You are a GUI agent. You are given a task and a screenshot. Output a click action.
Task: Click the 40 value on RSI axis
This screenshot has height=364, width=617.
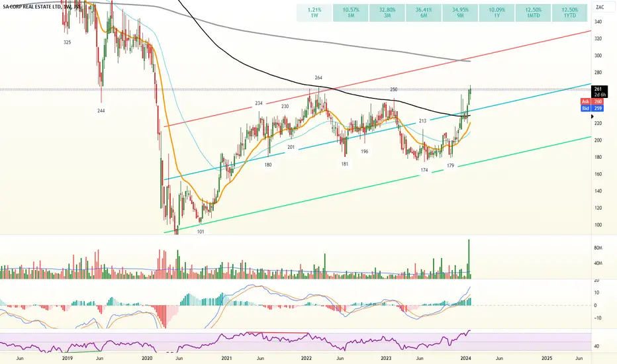tap(596, 346)
